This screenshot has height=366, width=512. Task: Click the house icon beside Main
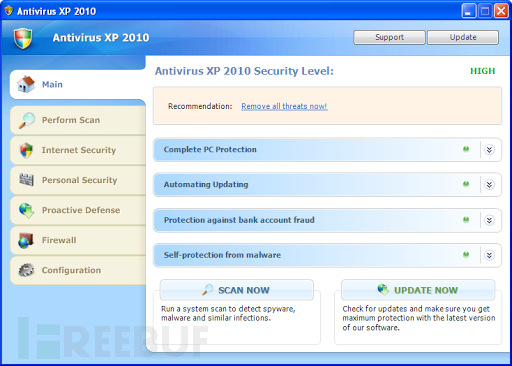(x=26, y=84)
